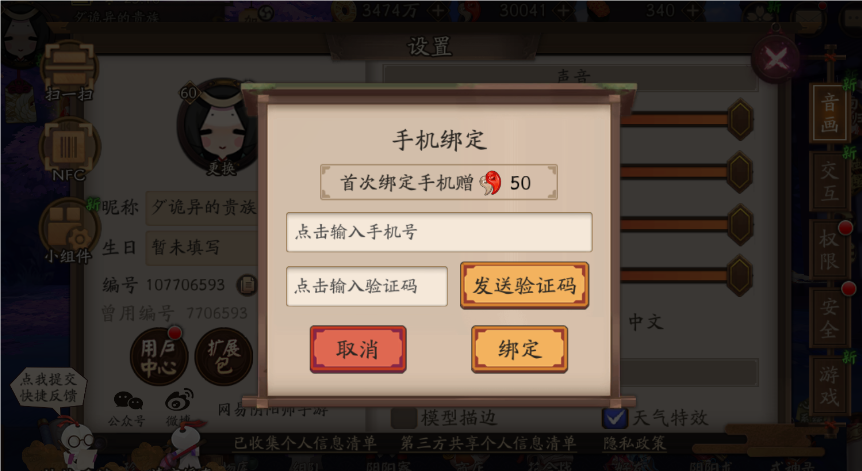Switch to the 权限 side tab
The width and height of the screenshot is (862, 471).
coord(829,248)
